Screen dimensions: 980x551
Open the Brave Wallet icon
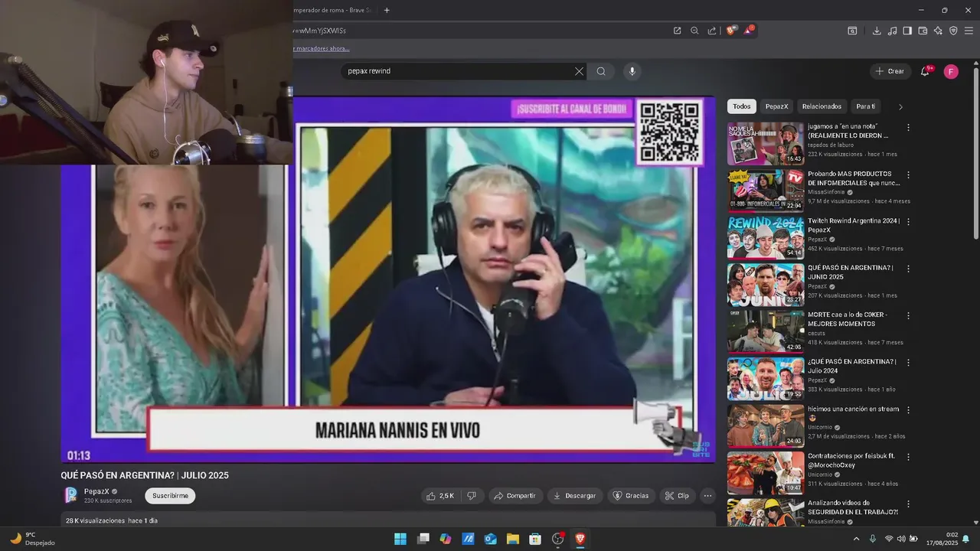pos(923,31)
